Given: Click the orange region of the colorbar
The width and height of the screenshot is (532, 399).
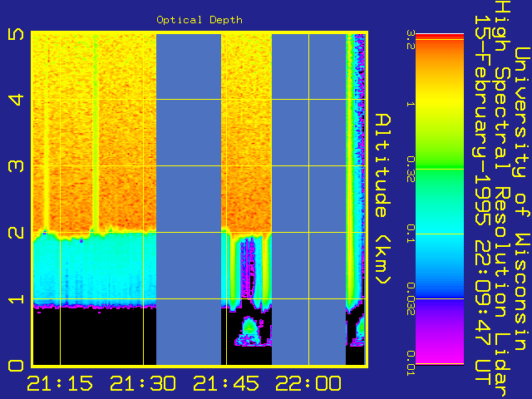Looking at the screenshot, I should [440, 59].
